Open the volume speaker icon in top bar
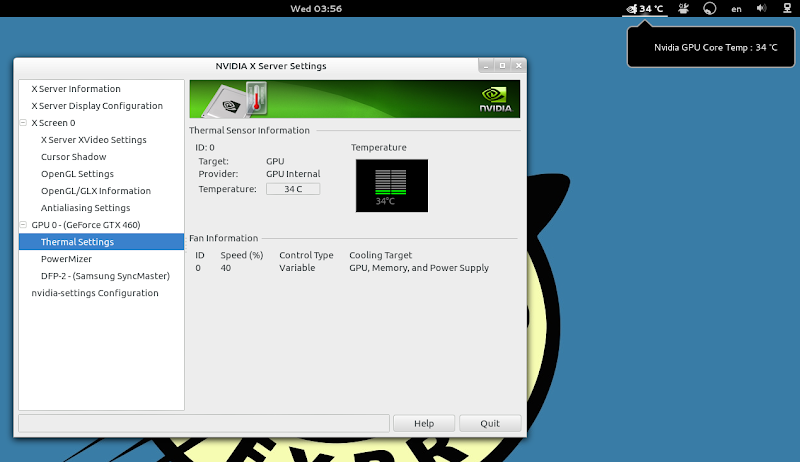 (x=761, y=9)
